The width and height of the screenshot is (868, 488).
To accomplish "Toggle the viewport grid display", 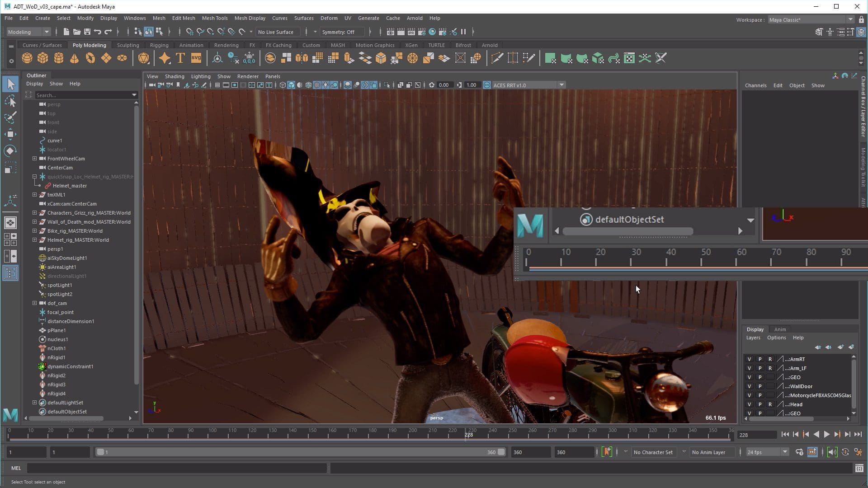I will (217, 85).
